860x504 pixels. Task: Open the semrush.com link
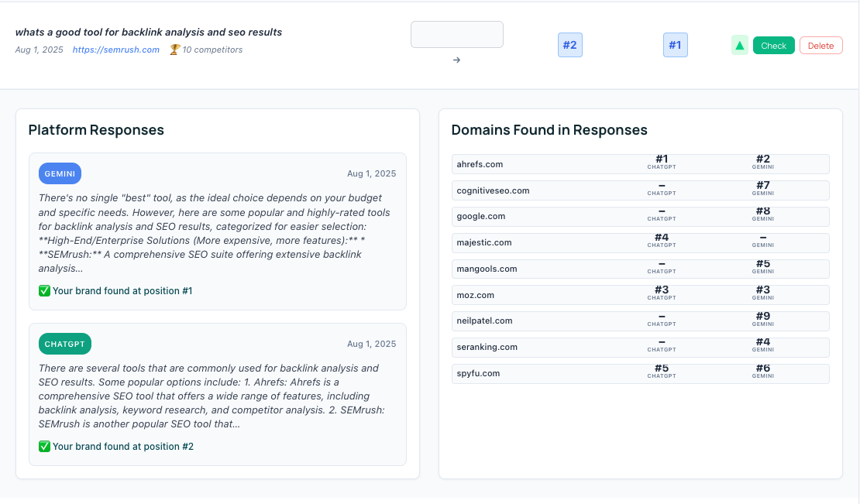[116, 50]
